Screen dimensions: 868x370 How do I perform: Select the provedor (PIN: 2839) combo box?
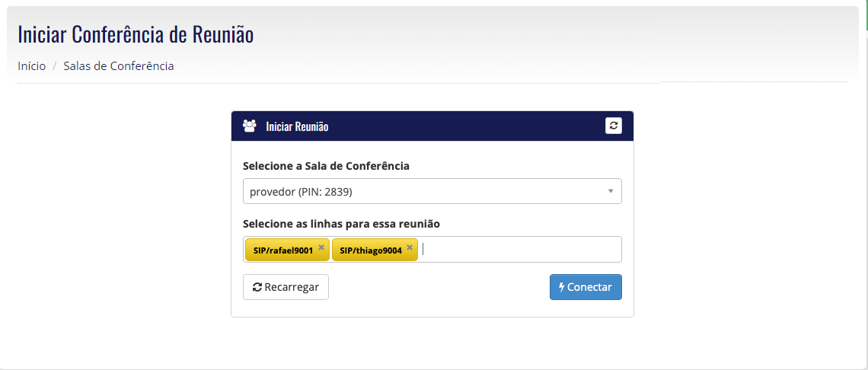(x=432, y=191)
